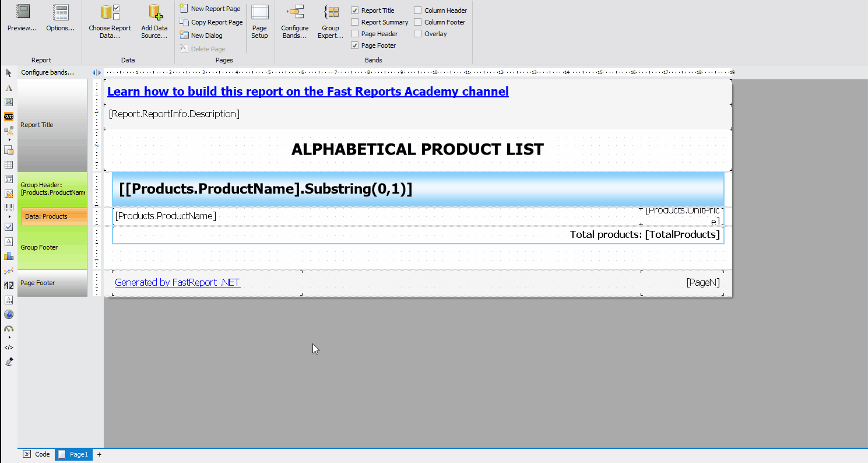Expand the Shapes tool dropdown arrow
The width and height of the screenshot is (868, 463).
pos(9,140)
